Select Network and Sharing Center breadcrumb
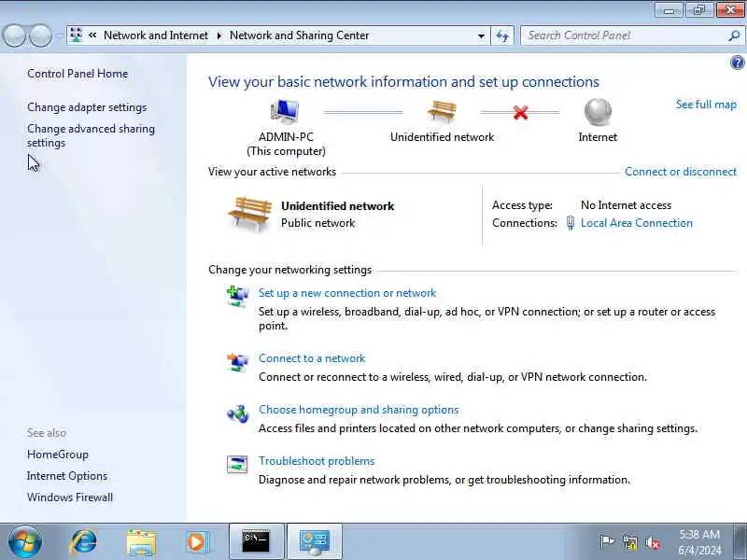The width and height of the screenshot is (747, 560). 299,35
